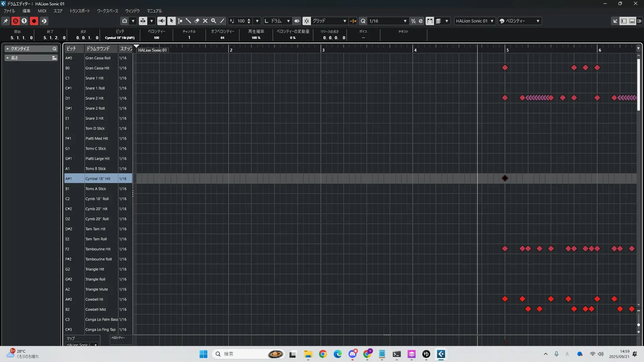Click the vertical zoom slider at right edge
Image resolution: width=644 pixels, height=362 pixels.
(x=638, y=325)
